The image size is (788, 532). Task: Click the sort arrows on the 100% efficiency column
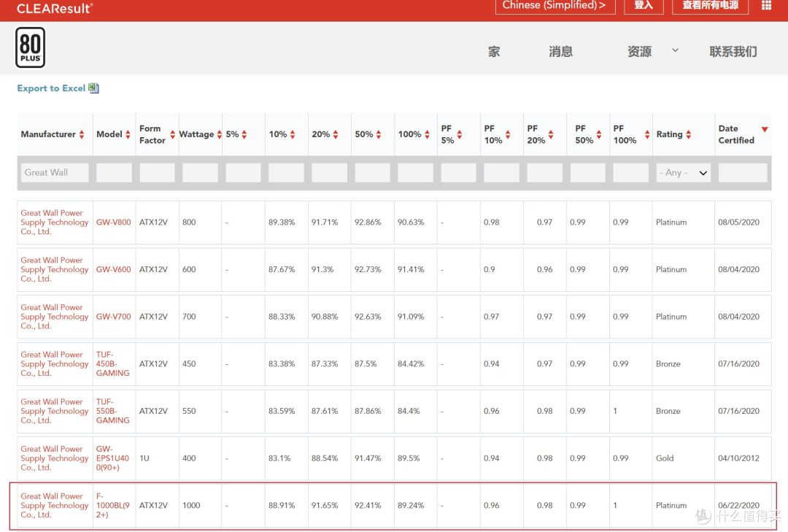[x=427, y=134]
